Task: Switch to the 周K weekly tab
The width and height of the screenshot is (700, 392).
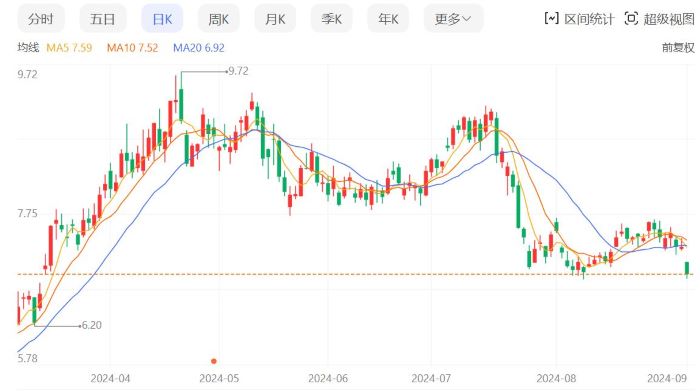Action: click(x=219, y=19)
